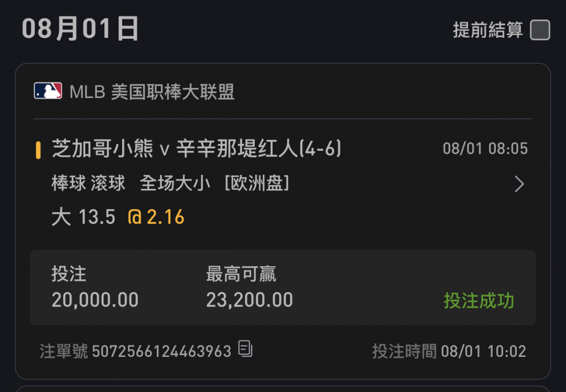Click the green 投注成功 status
Image resolution: width=566 pixels, height=392 pixels.
478,301
